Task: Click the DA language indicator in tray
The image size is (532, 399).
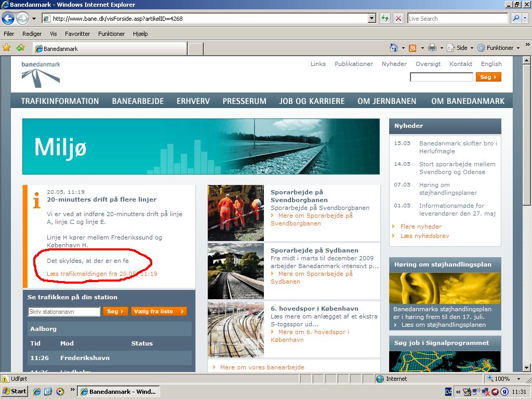Action: coord(448,392)
